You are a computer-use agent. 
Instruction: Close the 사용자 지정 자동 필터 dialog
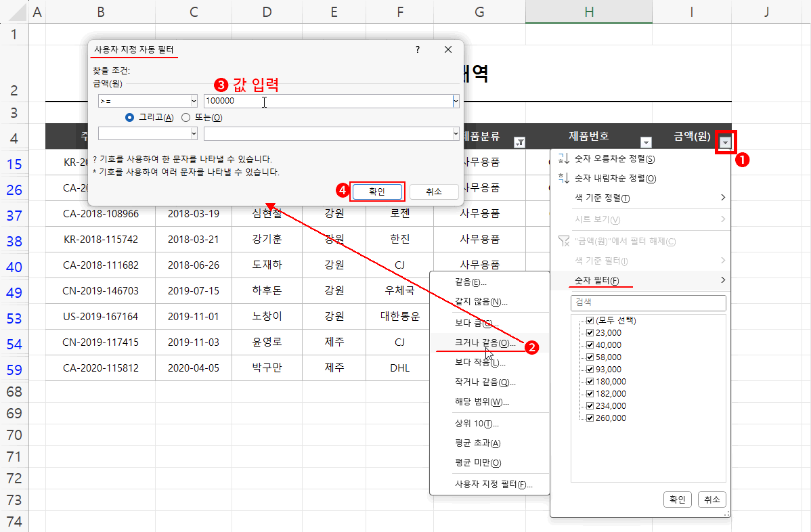pos(448,49)
